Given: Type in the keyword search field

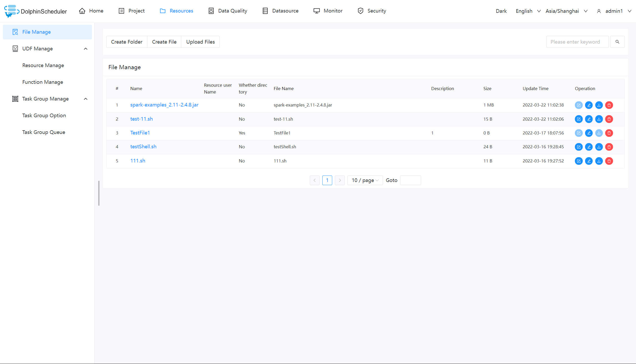Looking at the screenshot, I should point(577,42).
